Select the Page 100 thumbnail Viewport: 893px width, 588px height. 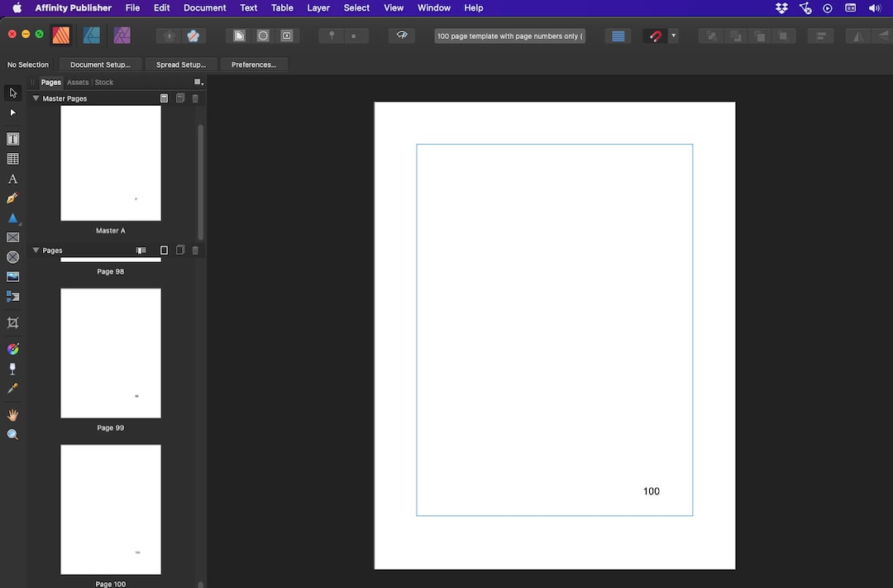pos(110,509)
